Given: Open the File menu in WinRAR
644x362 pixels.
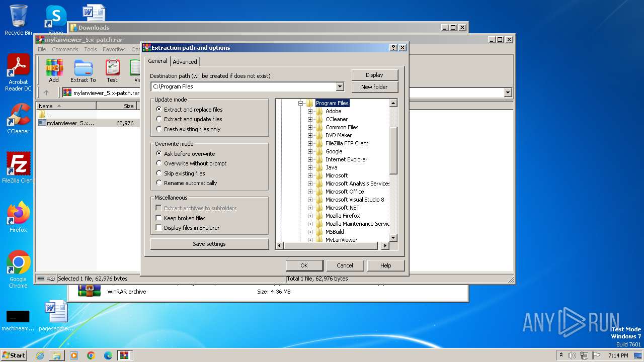Looking at the screenshot, I should 42,49.
